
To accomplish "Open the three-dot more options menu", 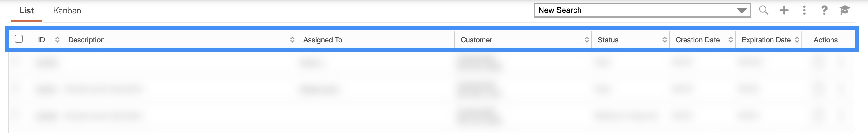I will (804, 10).
